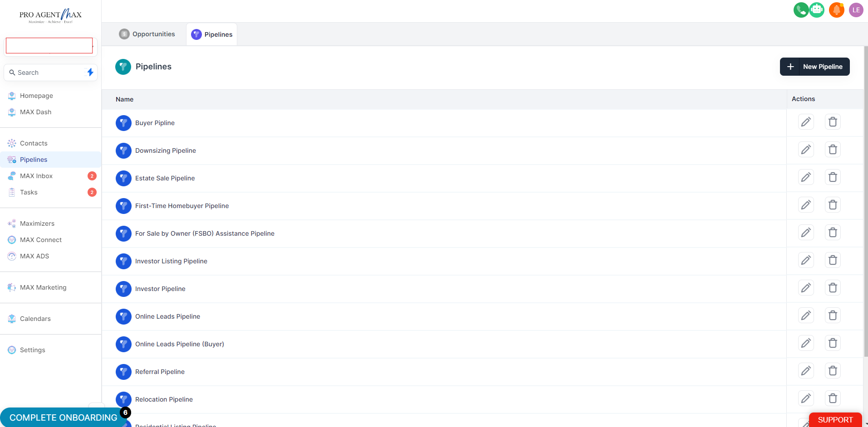Image resolution: width=868 pixels, height=427 pixels.
Task: Open the Online Leads Pipeline (Buyer) row
Action: pyautogui.click(x=444, y=344)
